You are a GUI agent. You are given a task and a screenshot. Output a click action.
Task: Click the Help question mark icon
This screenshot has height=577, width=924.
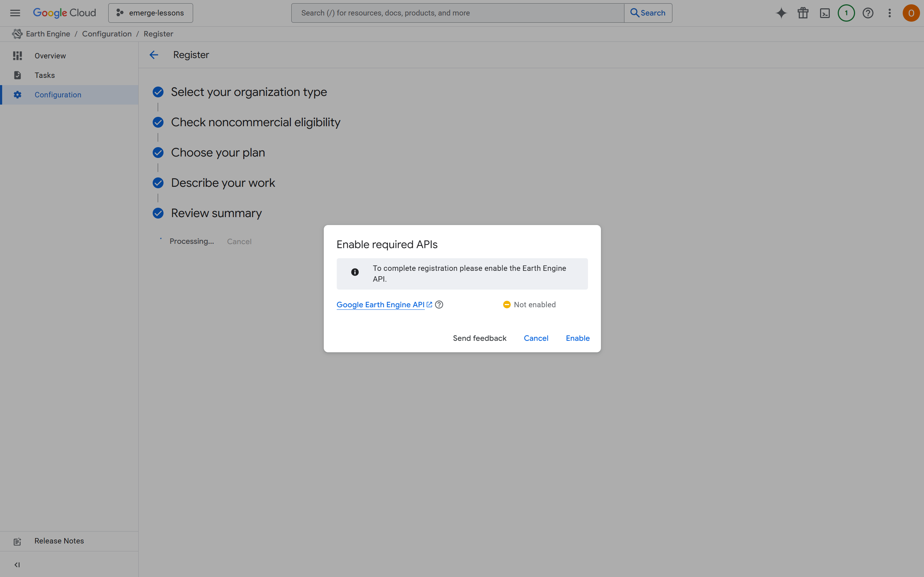(868, 13)
